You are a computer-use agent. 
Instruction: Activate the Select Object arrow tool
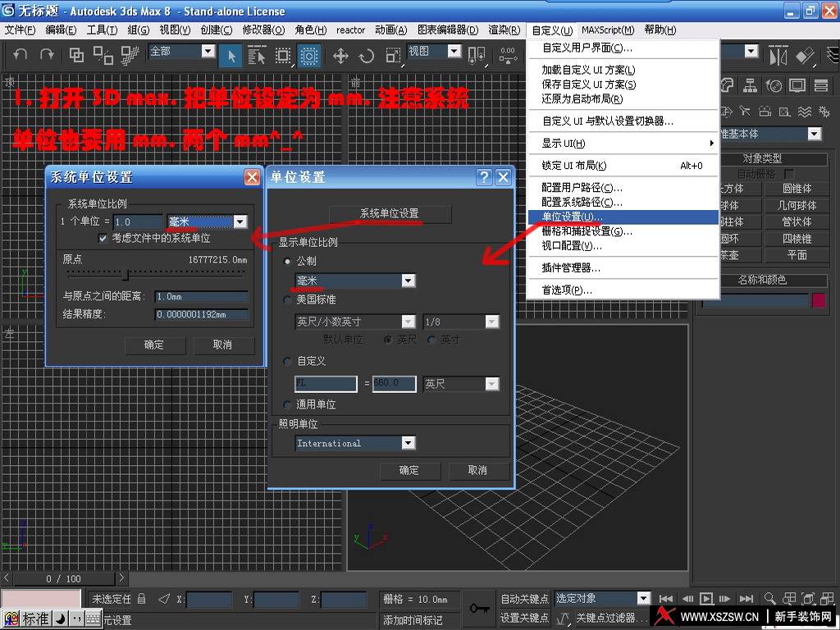[231, 55]
